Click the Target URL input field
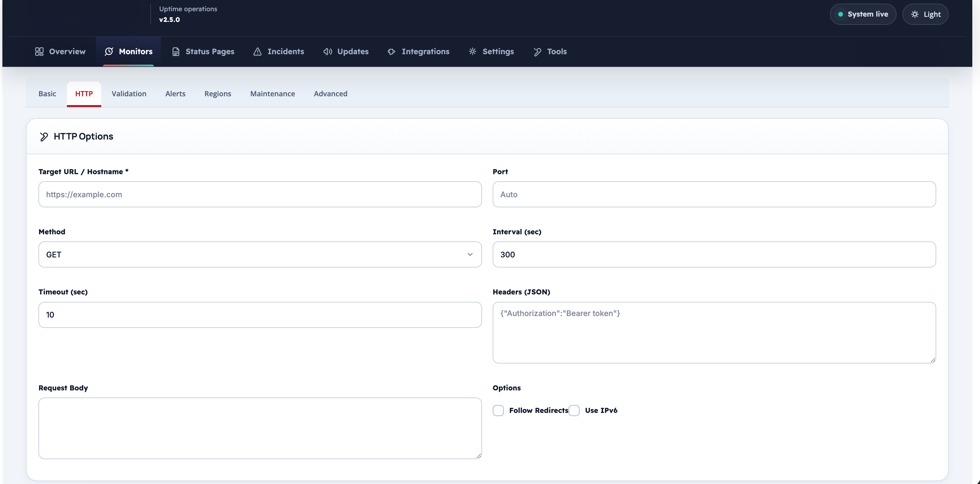This screenshot has width=980, height=484. (260, 194)
